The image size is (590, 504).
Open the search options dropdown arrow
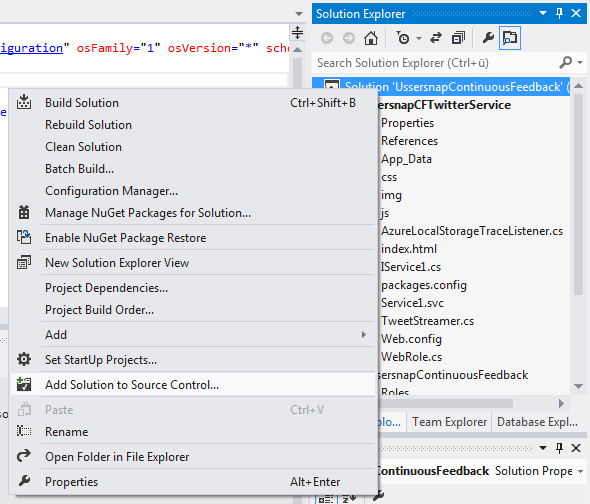pos(580,62)
